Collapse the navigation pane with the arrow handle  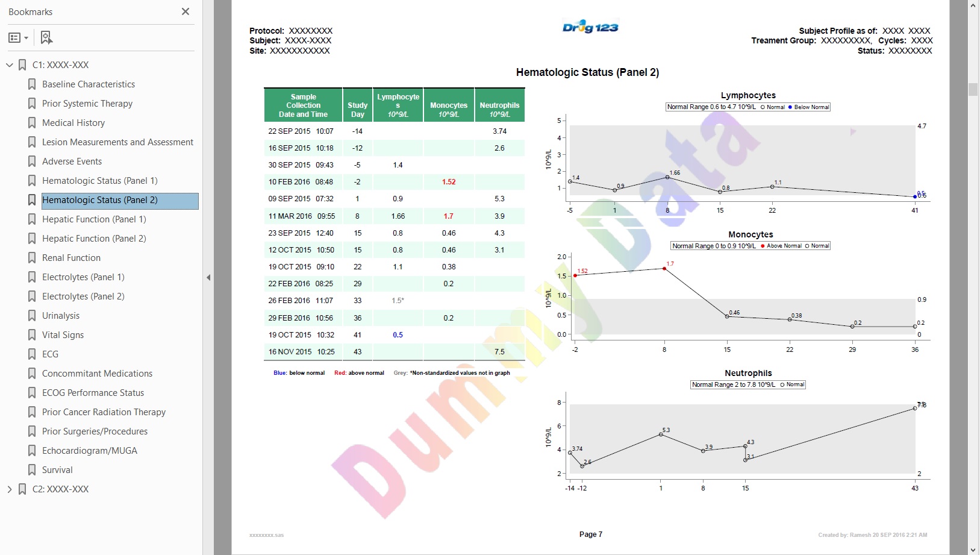[x=208, y=278]
